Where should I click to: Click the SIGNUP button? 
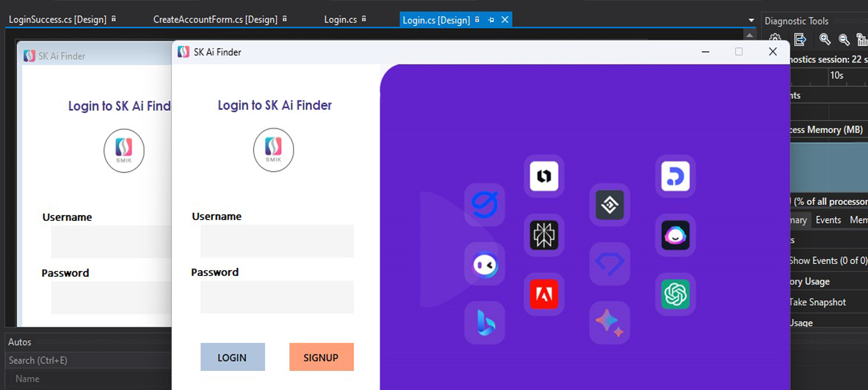321,357
